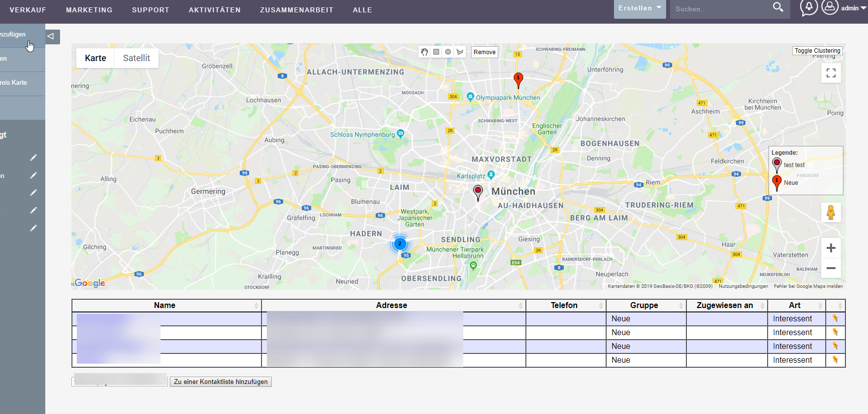Click the Karlsplatz transit icon

coord(491,175)
